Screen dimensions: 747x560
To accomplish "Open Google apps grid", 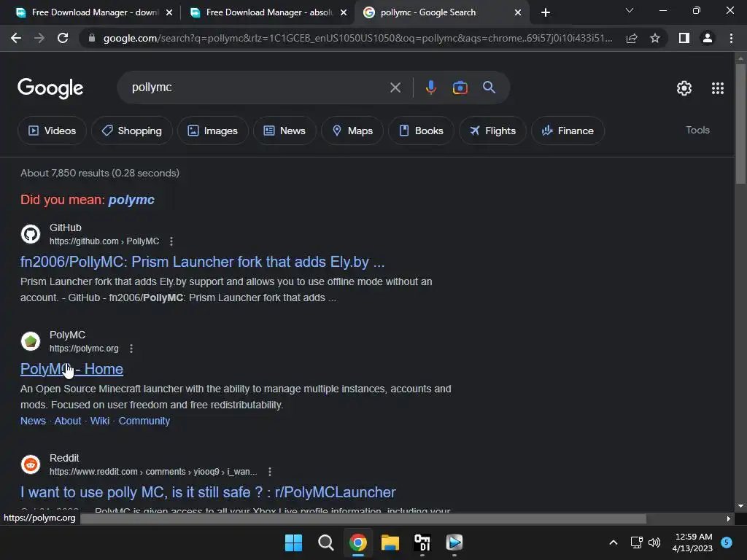I will 718,88.
